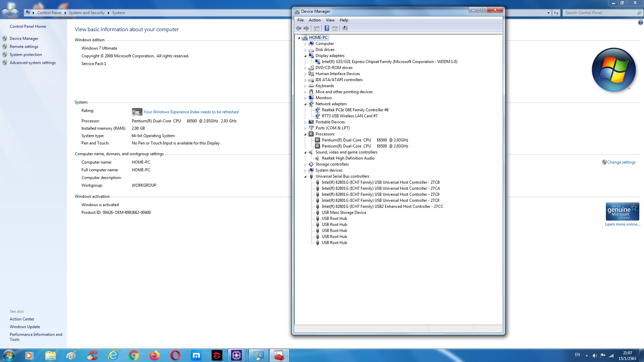Select USB Mass Storage Device entry
The image size is (644, 362).
click(x=344, y=213)
